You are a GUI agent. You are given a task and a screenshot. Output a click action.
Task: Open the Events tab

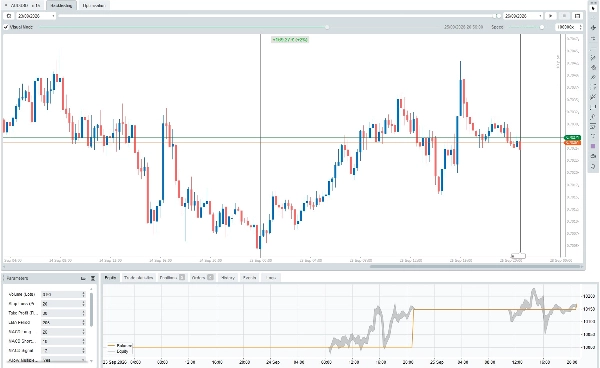[249, 278]
